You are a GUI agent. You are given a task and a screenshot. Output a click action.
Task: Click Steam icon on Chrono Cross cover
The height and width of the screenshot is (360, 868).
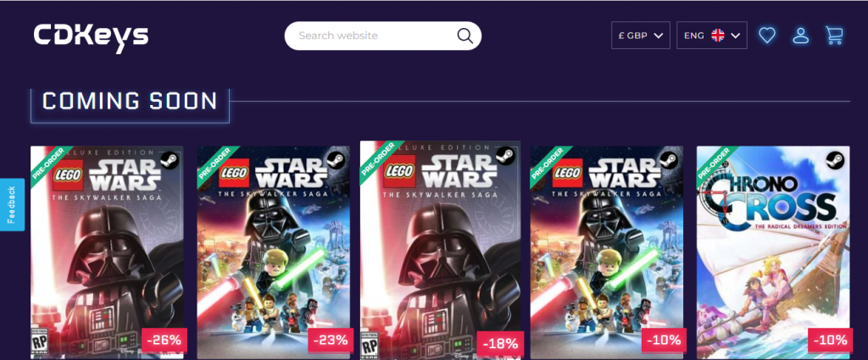(x=835, y=160)
